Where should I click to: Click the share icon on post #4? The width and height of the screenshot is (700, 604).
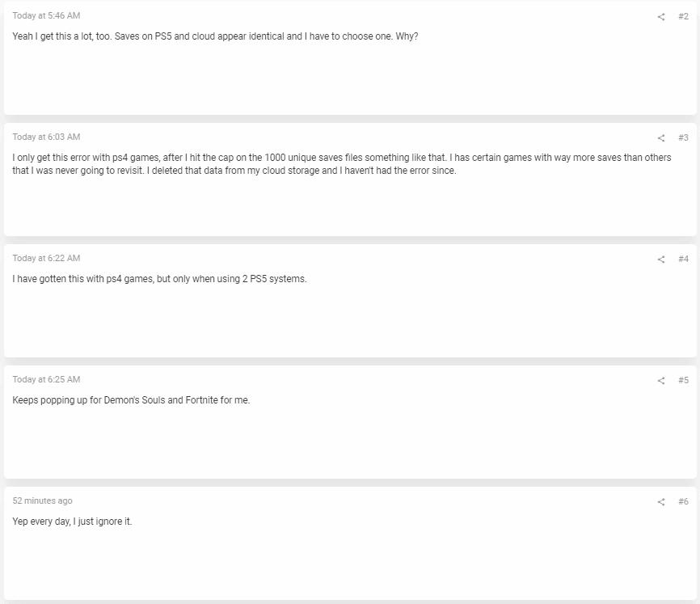[661, 260]
